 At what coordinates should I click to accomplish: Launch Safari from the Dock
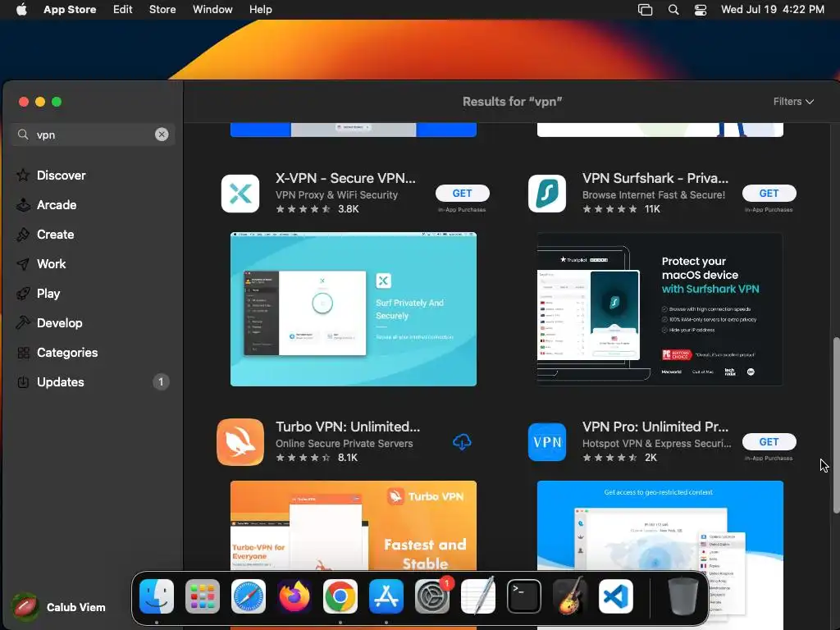tap(248, 596)
